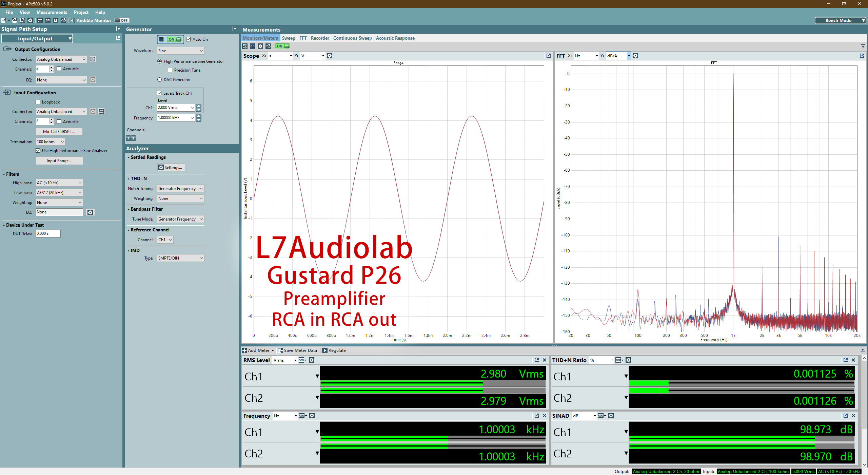Open Termination 100 kohm dropdown
The height and width of the screenshot is (475, 868).
[x=51, y=142]
